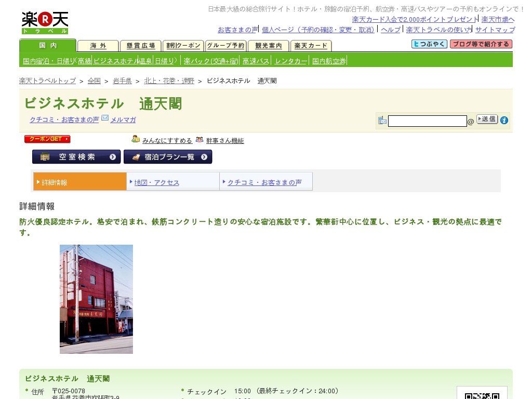Click the mail envelope icon beside メルマガ
The width and height of the screenshot is (532, 399).
105,118
